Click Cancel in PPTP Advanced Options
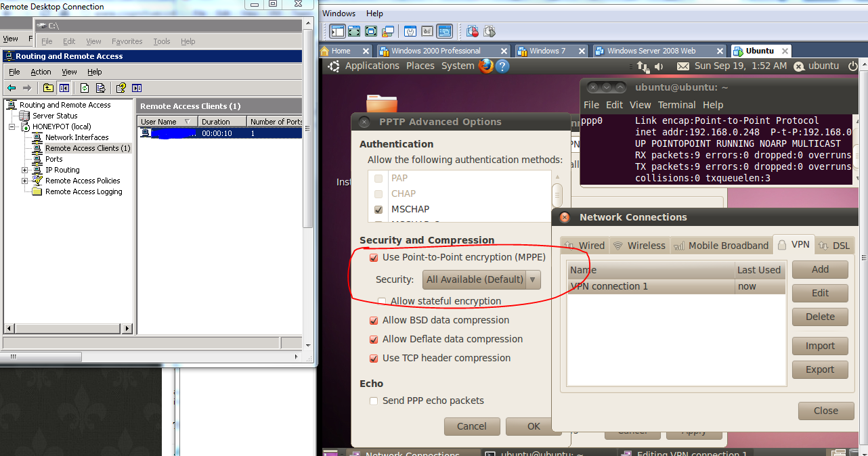The height and width of the screenshot is (456, 868). click(x=472, y=426)
